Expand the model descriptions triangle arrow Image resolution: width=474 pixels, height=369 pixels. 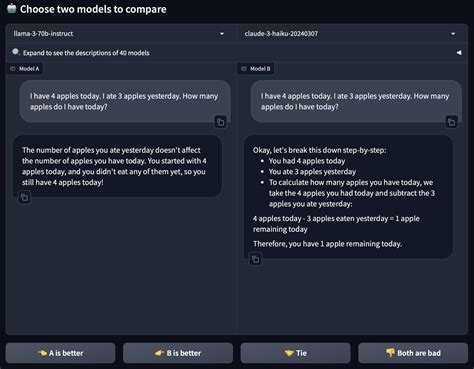pyautogui.click(x=459, y=53)
